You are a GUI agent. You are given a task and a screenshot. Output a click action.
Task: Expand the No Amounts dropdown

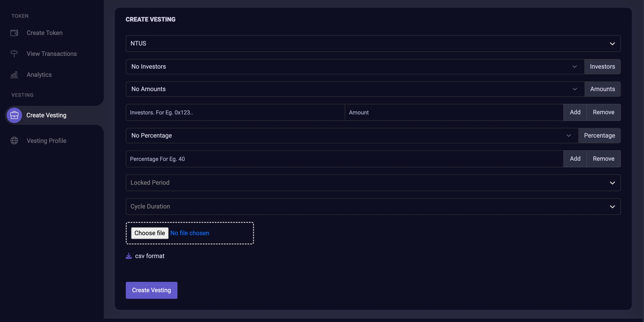coord(355,89)
